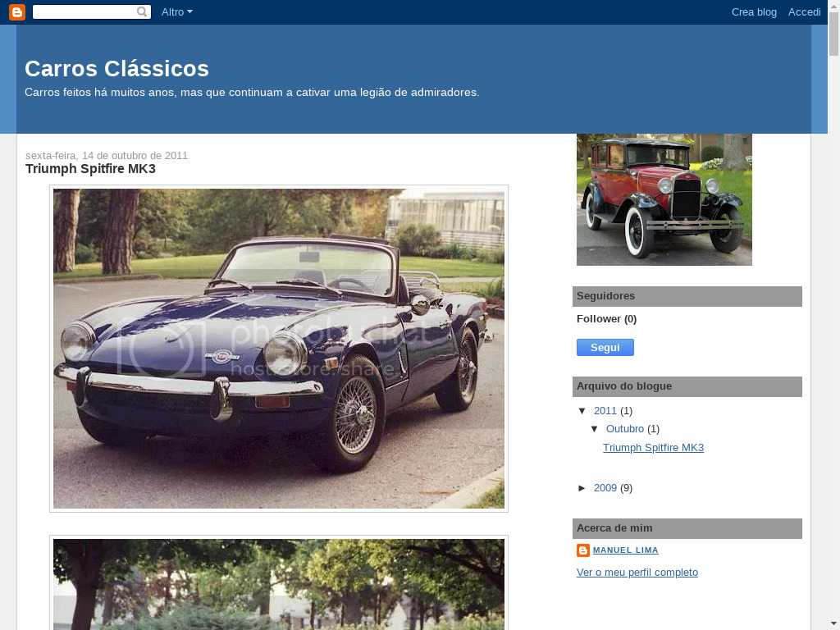
Task: Click the navbar search input field
Action: click(x=84, y=11)
